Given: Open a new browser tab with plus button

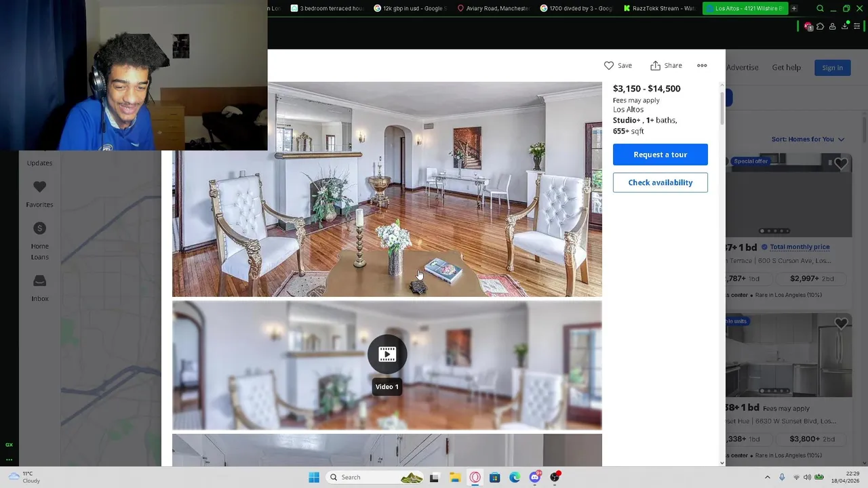Looking at the screenshot, I should coord(794,8).
